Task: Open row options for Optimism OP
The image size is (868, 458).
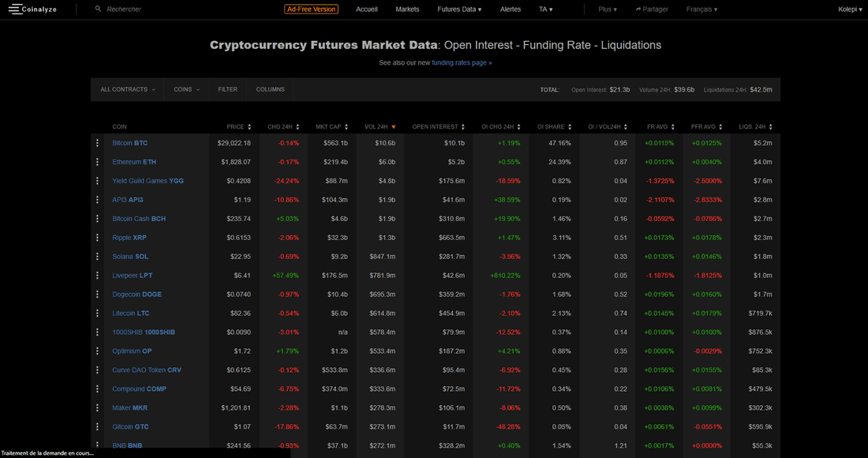Action: [97, 351]
